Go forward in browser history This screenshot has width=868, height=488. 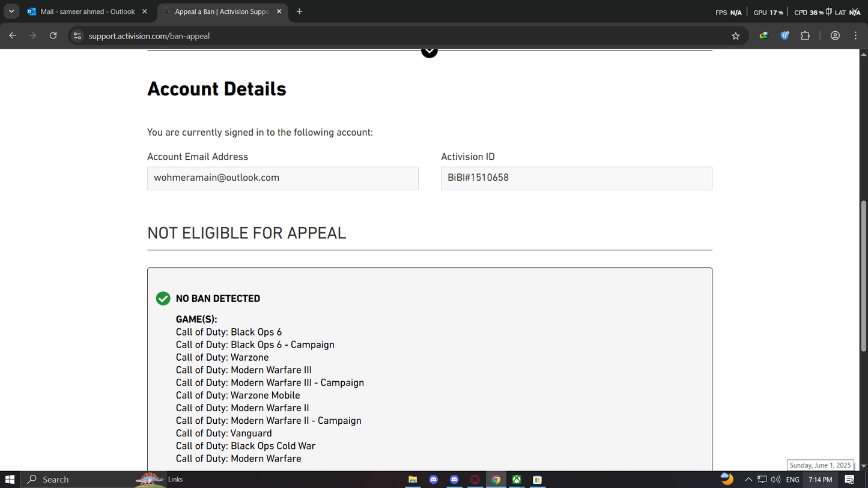click(32, 36)
